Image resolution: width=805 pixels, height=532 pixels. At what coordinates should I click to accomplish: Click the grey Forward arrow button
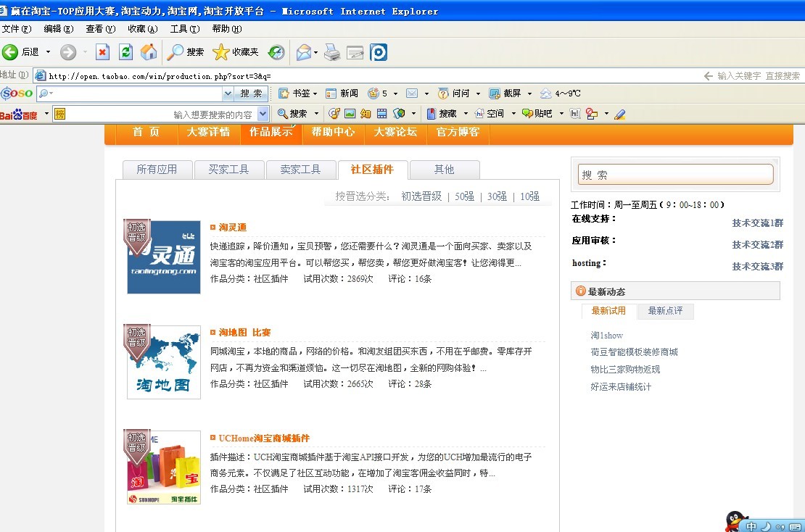click(67, 51)
